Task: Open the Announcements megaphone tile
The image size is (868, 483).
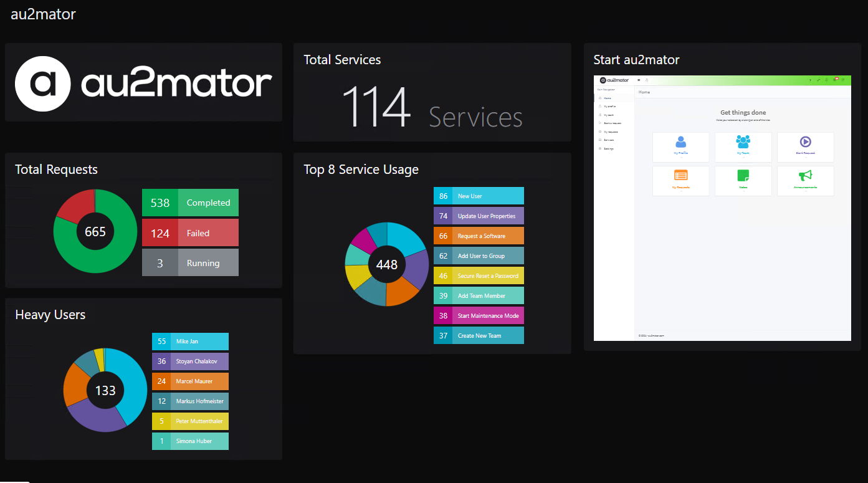Action: click(x=805, y=181)
